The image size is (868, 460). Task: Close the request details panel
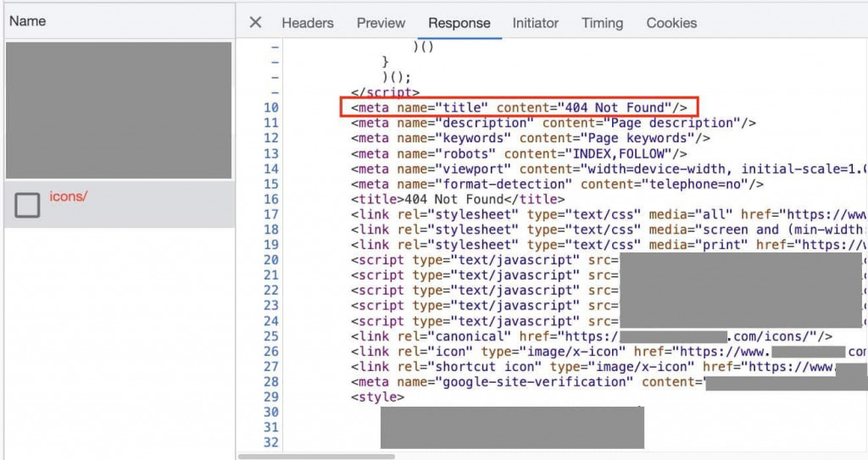[255, 23]
